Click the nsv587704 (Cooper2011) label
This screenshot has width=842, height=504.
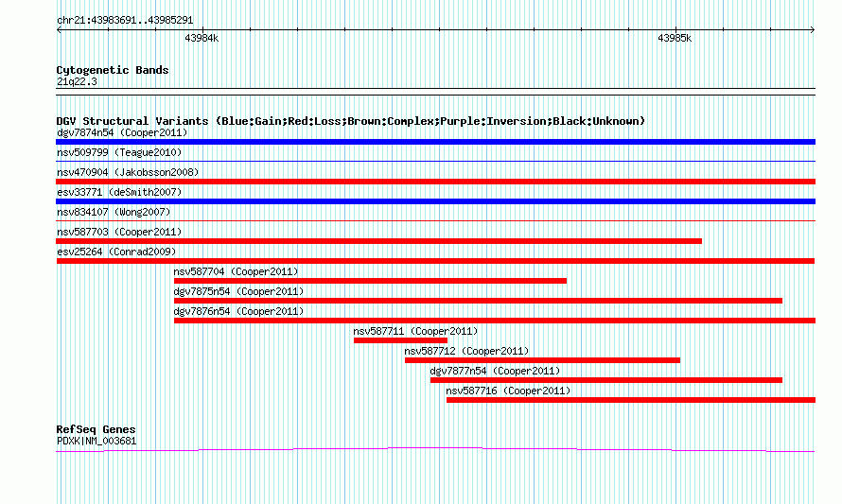coord(236,271)
